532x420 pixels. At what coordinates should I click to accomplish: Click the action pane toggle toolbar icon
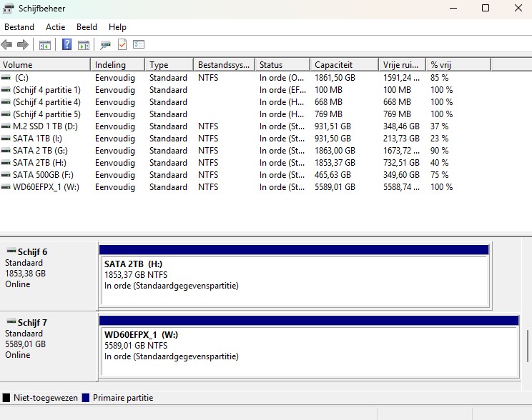(x=84, y=45)
